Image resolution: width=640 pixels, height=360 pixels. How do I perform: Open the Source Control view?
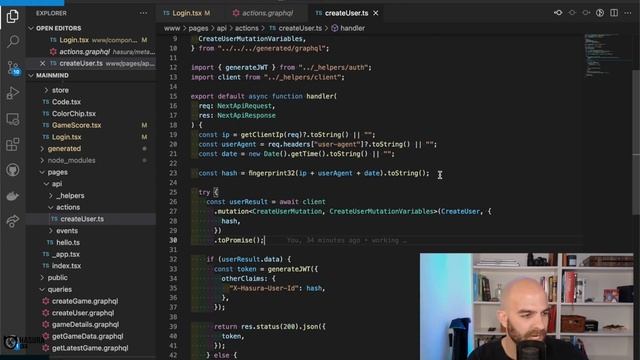tap(13, 67)
